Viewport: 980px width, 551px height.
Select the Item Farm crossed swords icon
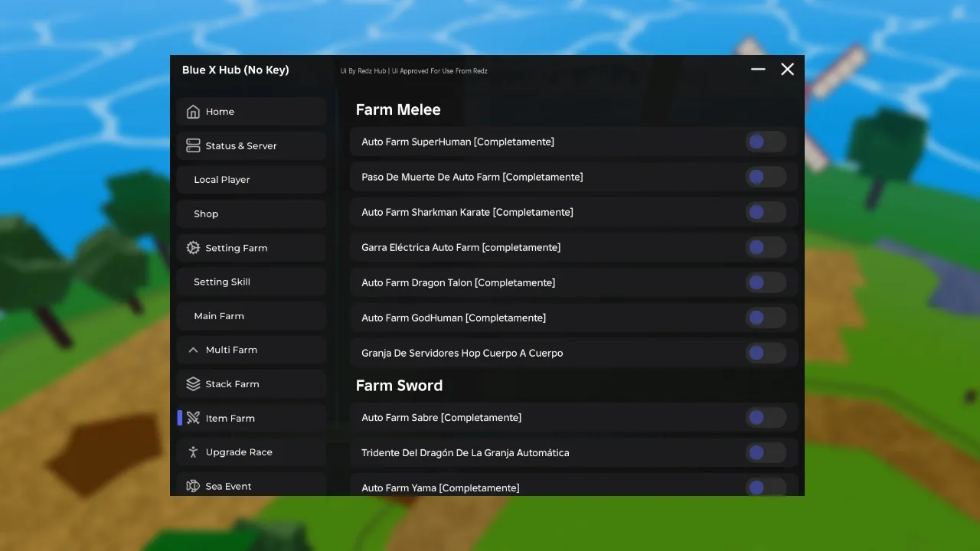pos(193,418)
